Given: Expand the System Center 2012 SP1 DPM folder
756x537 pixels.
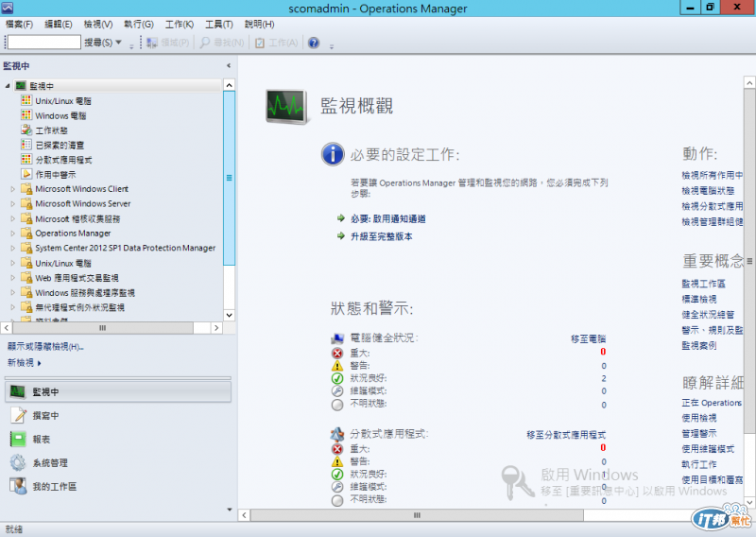Looking at the screenshot, I should coord(13,248).
